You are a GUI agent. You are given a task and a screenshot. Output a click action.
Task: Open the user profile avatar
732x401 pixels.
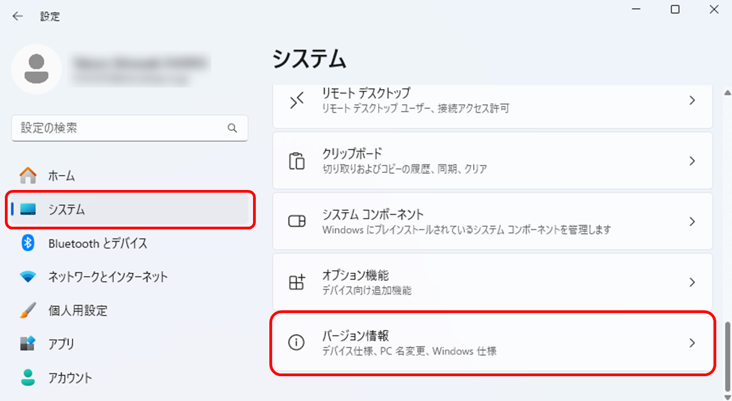(36, 69)
